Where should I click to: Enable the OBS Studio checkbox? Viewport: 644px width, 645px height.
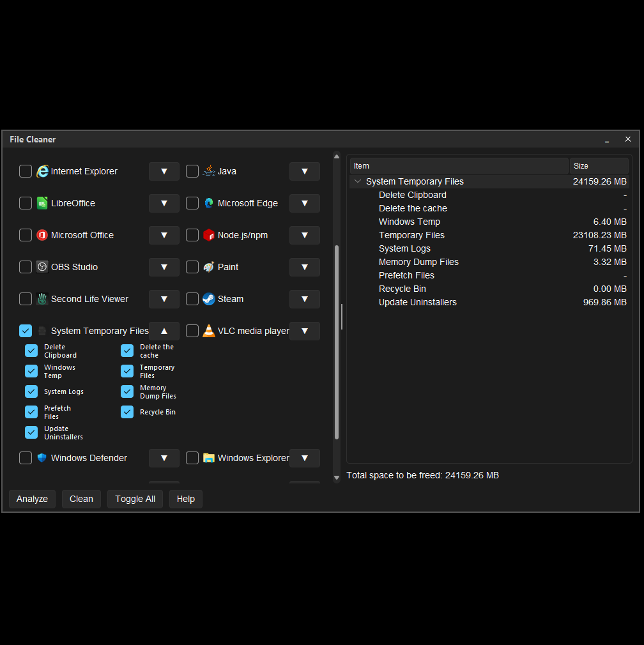26,267
